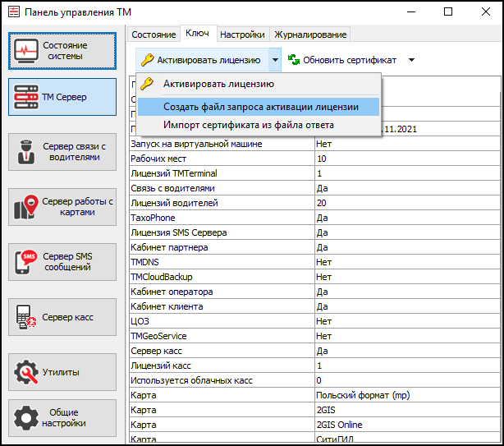This screenshot has width=504, height=446.
Task: Click the general settings gear icon
Action: pyautogui.click(x=28, y=417)
